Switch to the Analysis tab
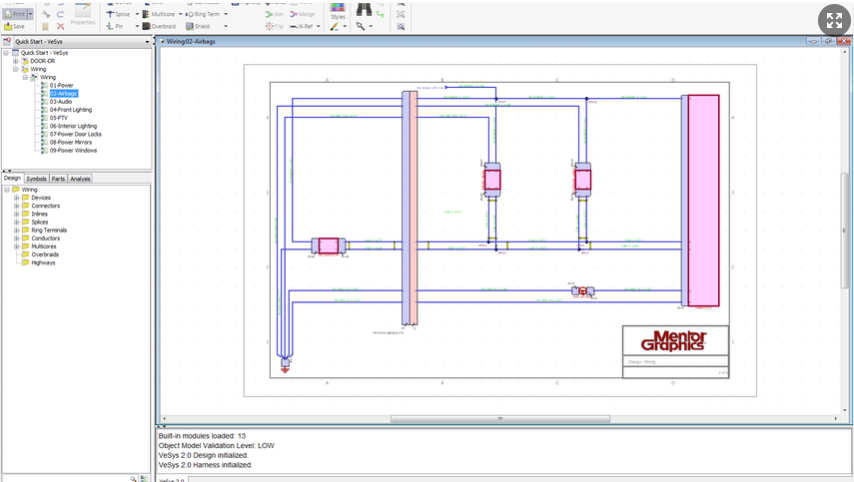Image resolution: width=854 pixels, height=482 pixels. tap(80, 179)
